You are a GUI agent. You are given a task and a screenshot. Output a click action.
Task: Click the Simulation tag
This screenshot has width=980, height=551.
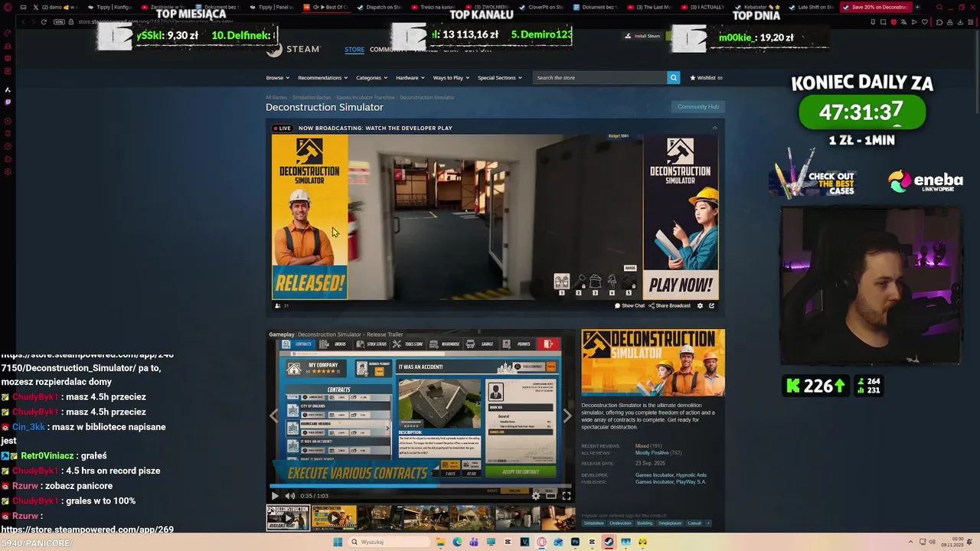593,523
